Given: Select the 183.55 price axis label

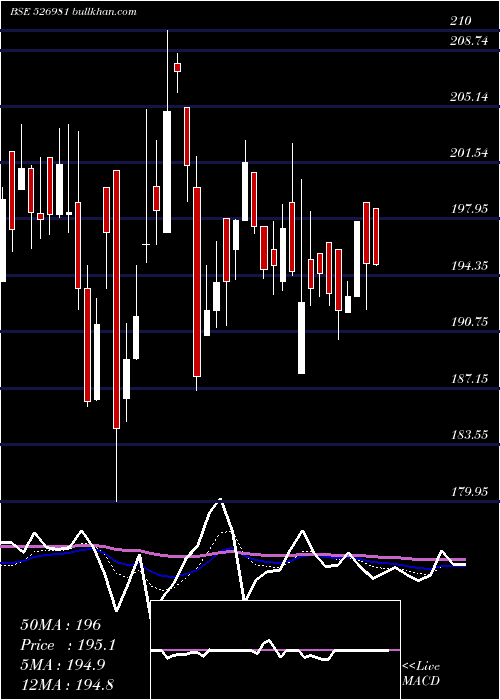Looking at the screenshot, I should coord(469,435).
